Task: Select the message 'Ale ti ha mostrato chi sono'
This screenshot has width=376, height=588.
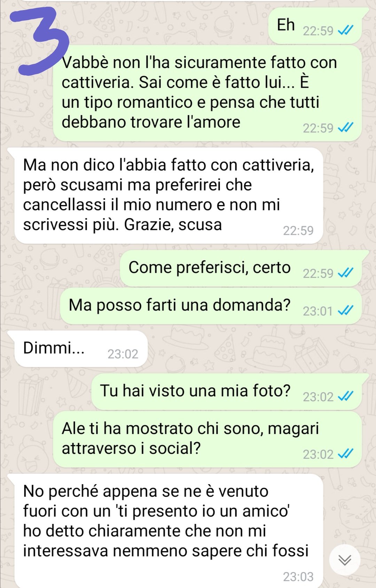Action: point(207,440)
